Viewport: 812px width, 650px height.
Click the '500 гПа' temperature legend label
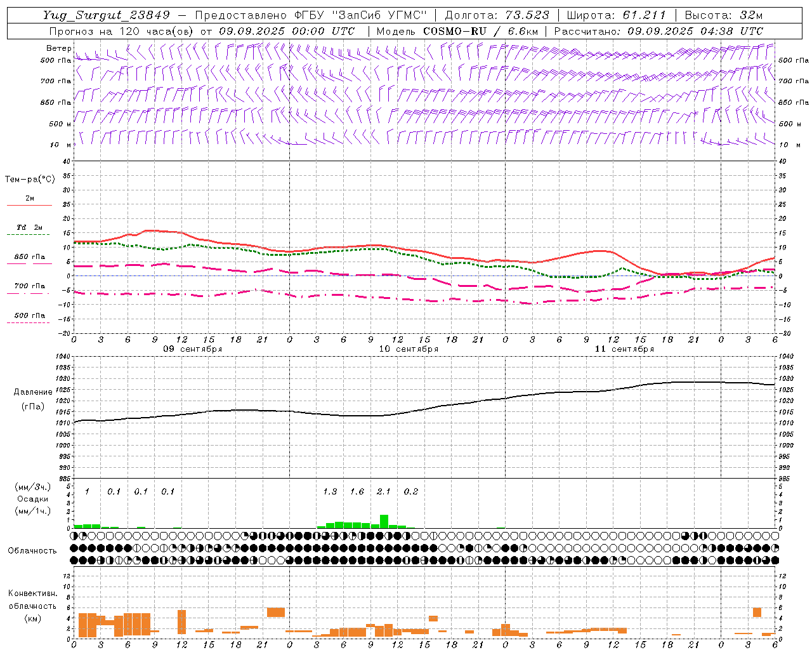[x=29, y=315]
